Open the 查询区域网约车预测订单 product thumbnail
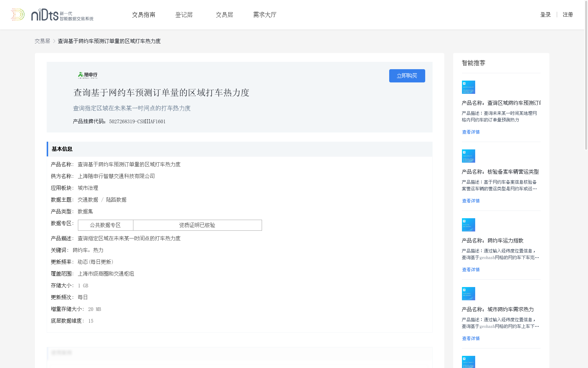The height and width of the screenshot is (368, 588). point(468,87)
